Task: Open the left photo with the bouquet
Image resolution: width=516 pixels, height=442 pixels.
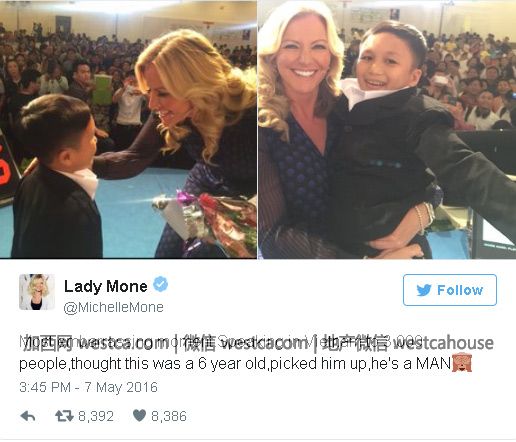Action: pos(128,129)
